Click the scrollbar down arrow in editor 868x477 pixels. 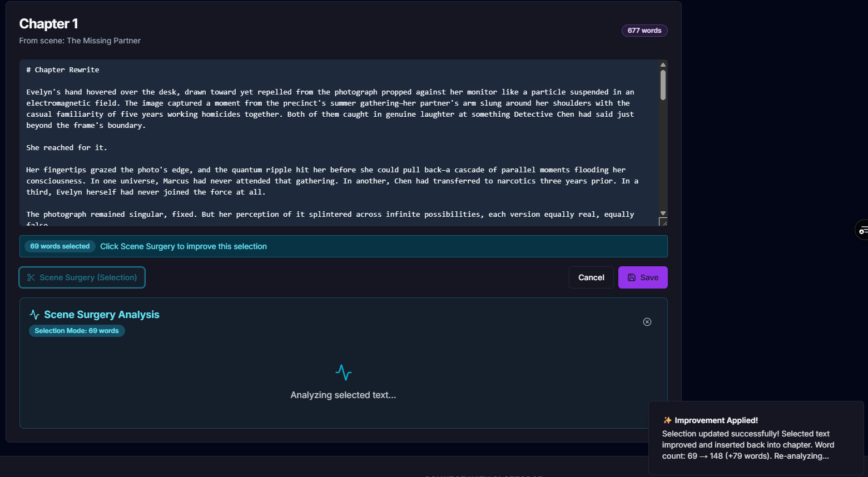pos(662,213)
